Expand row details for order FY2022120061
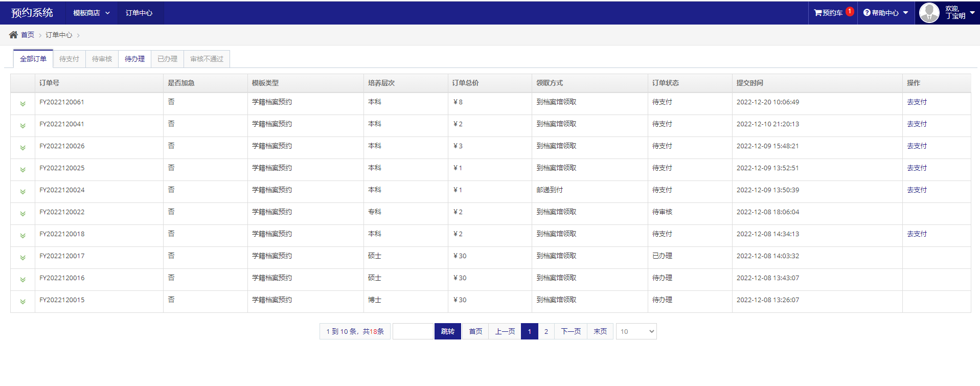 [22, 104]
